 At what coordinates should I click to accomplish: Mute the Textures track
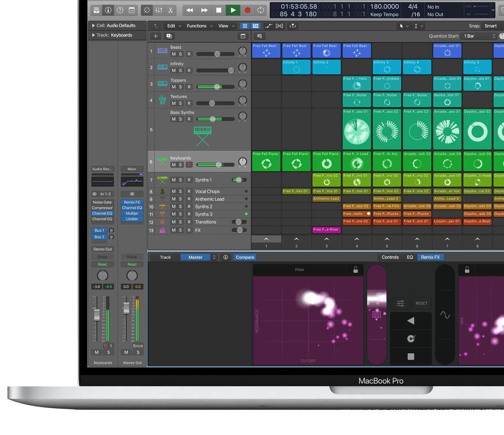(x=173, y=103)
